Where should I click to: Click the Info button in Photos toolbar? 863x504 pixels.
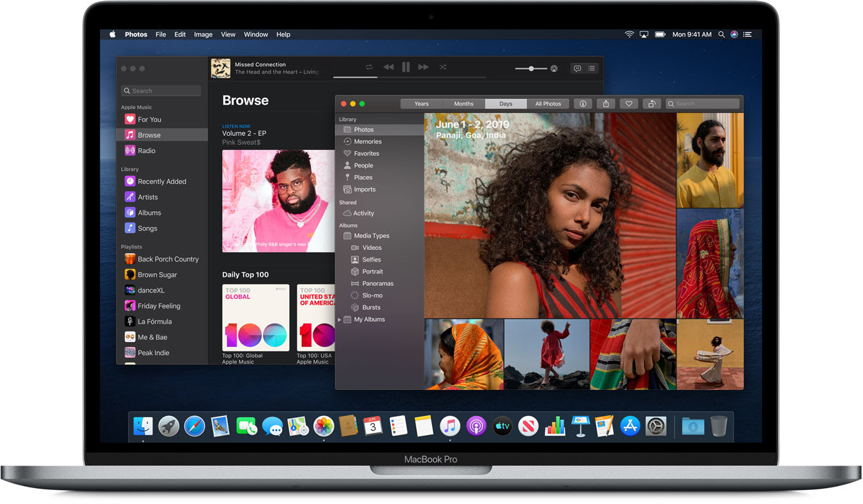pyautogui.click(x=582, y=103)
